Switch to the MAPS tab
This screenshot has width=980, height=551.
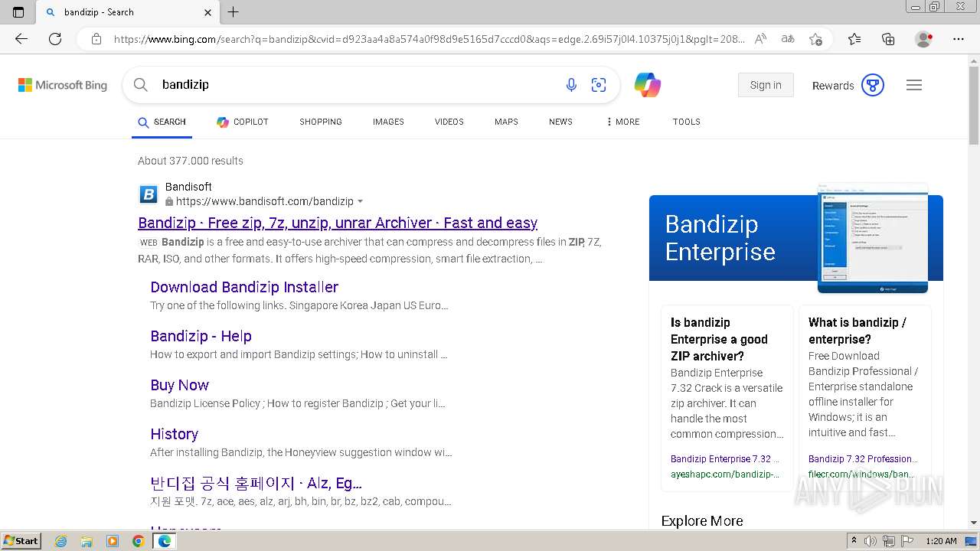[x=506, y=122]
